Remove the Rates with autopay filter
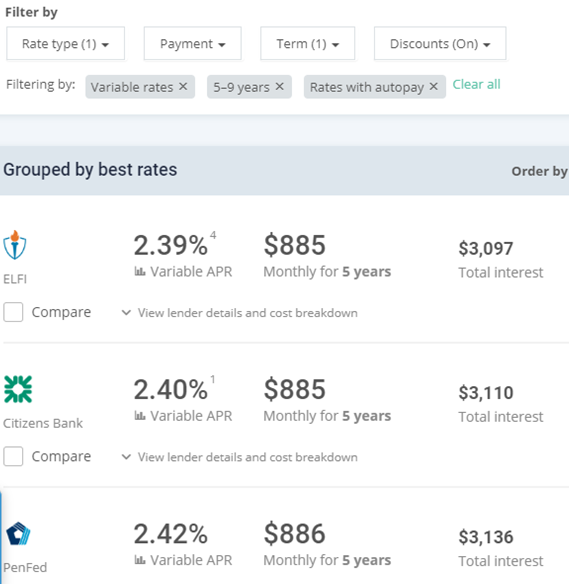Screen dimensions: 569x584 [x=433, y=86]
